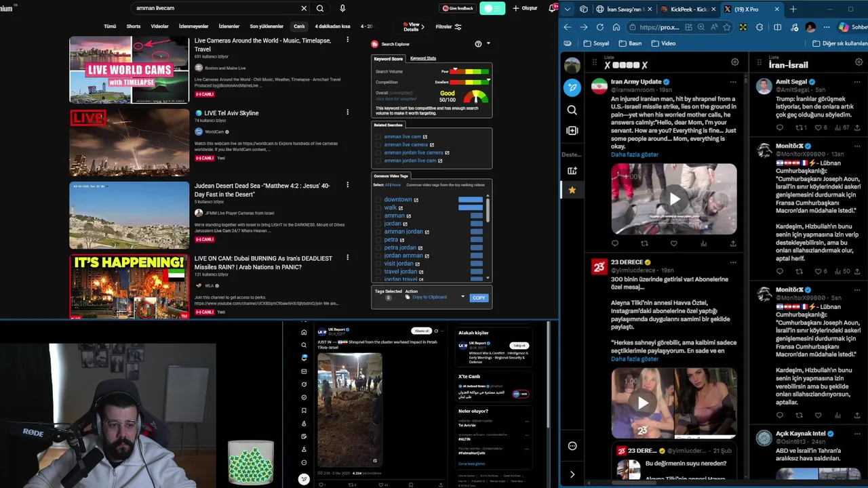Screen dimensions: 868x488
Task: Expand the X Pro sidebar chevron at bottom
Action: [x=572, y=474]
